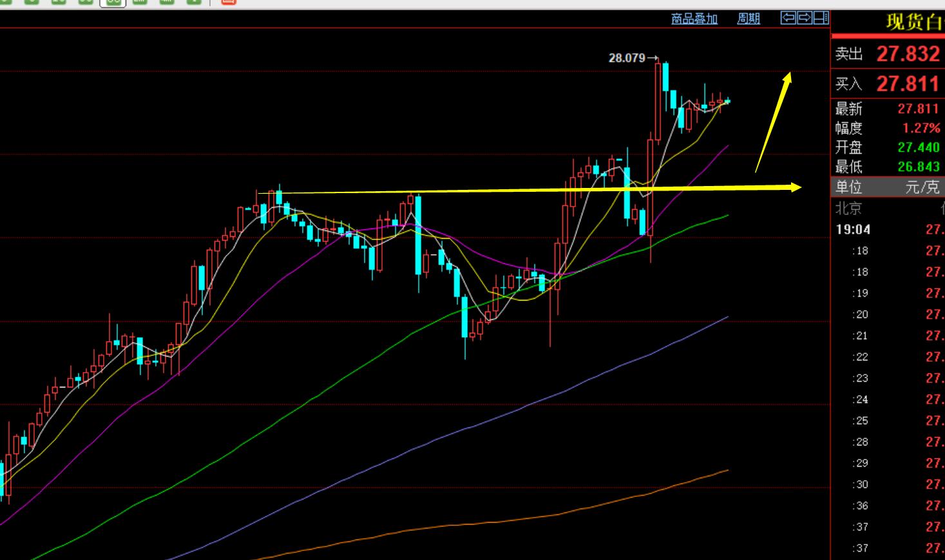Select the :24 tick row
This screenshot has height=560, width=945.
(888, 399)
